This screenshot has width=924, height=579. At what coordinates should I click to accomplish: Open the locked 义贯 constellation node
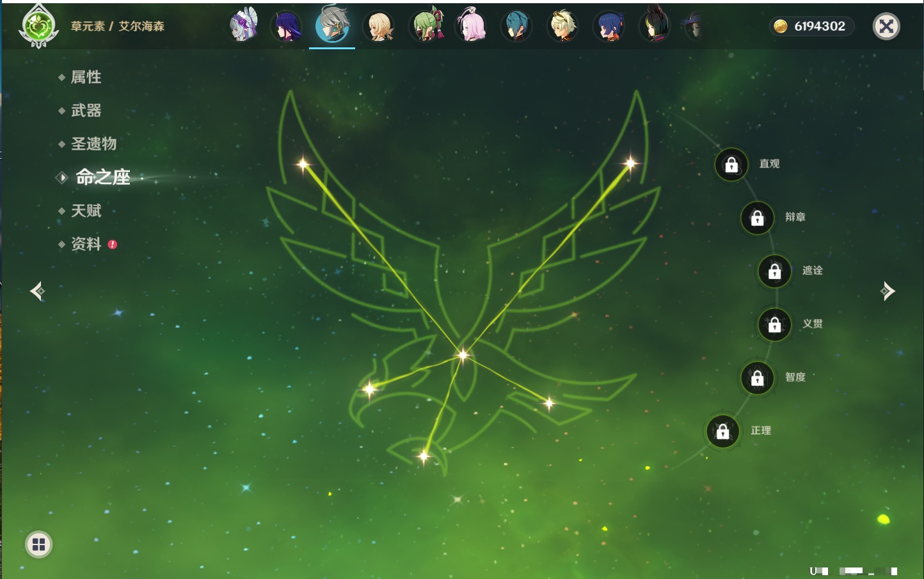coord(774,324)
